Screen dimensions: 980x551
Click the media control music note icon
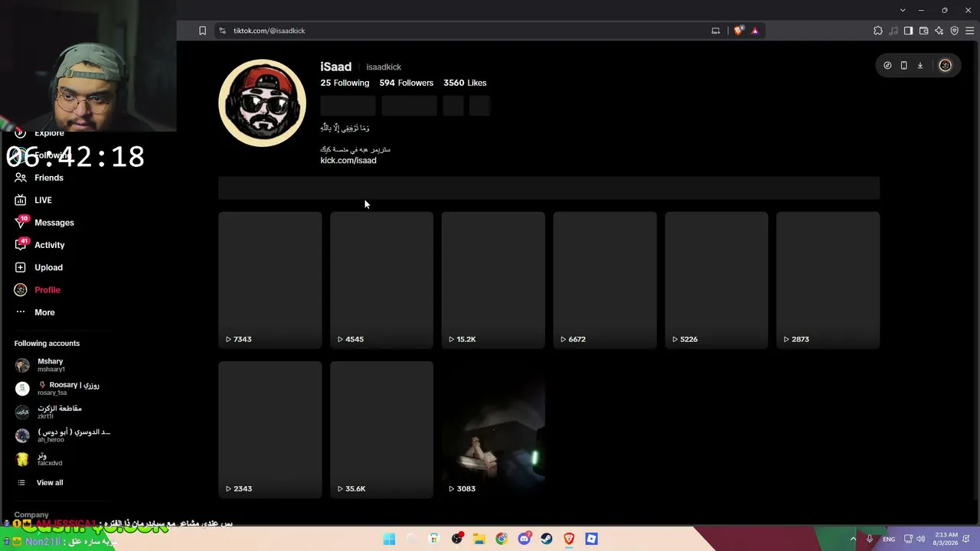click(893, 31)
